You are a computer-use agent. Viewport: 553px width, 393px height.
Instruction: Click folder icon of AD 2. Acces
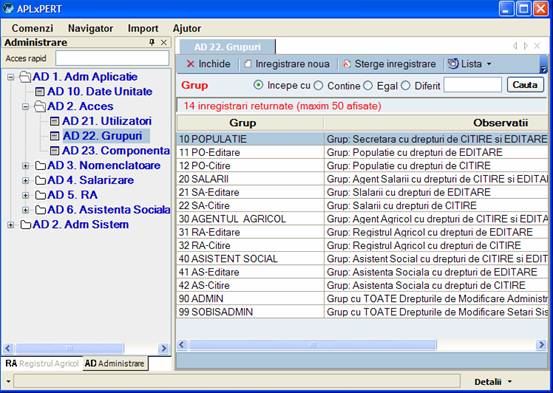point(40,106)
